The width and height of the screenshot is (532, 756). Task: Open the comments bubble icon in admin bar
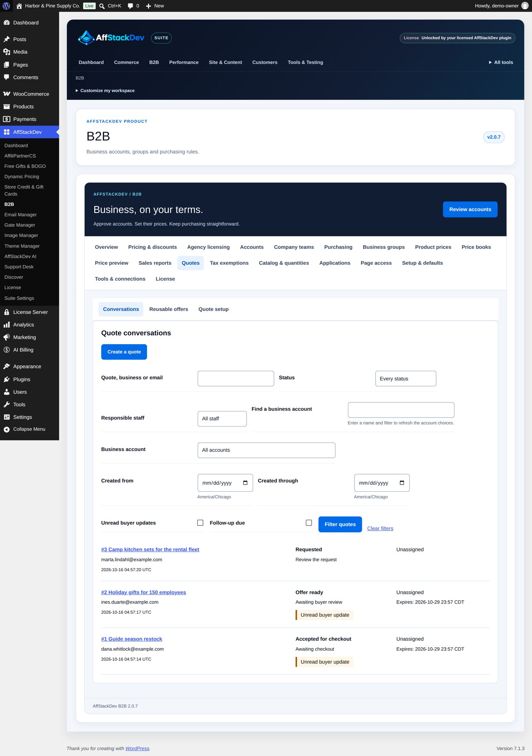click(130, 6)
